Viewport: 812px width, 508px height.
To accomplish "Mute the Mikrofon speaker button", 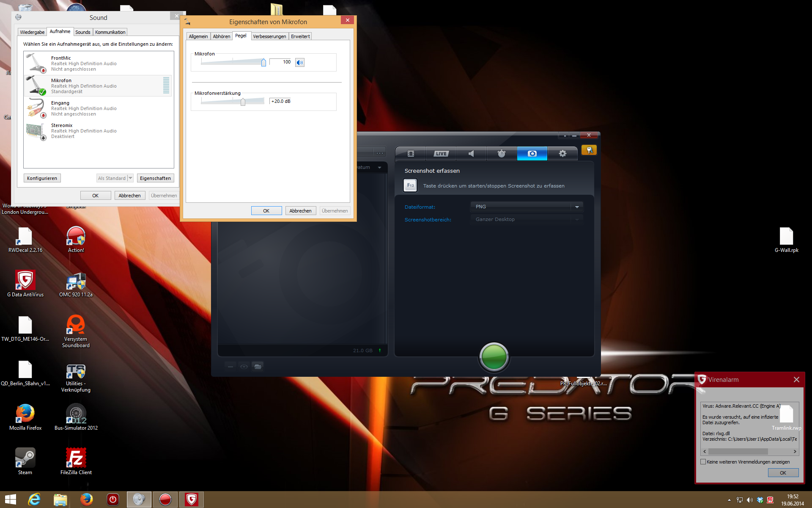I will coord(299,63).
